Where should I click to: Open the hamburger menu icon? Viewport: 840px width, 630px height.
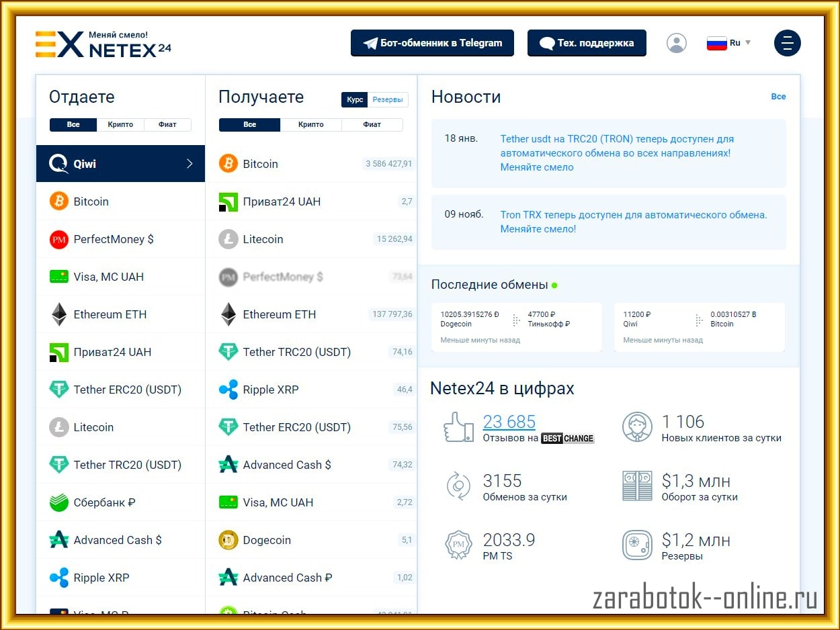click(787, 43)
